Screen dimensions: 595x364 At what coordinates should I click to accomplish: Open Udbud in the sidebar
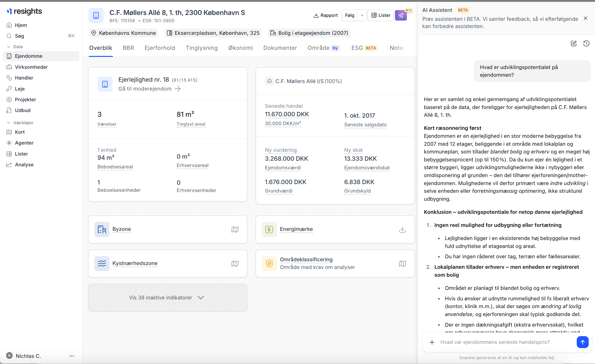(41, 110)
